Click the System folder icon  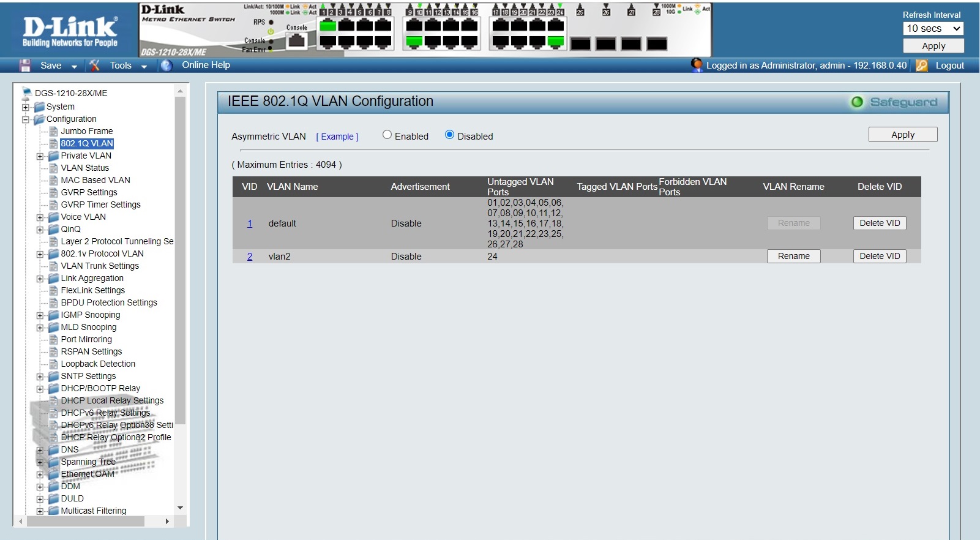(40, 107)
